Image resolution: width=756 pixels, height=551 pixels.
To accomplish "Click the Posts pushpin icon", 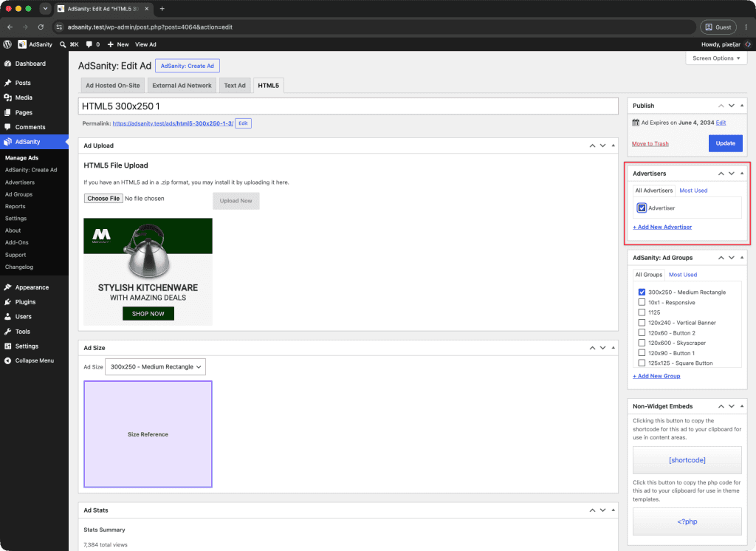I will [7, 83].
